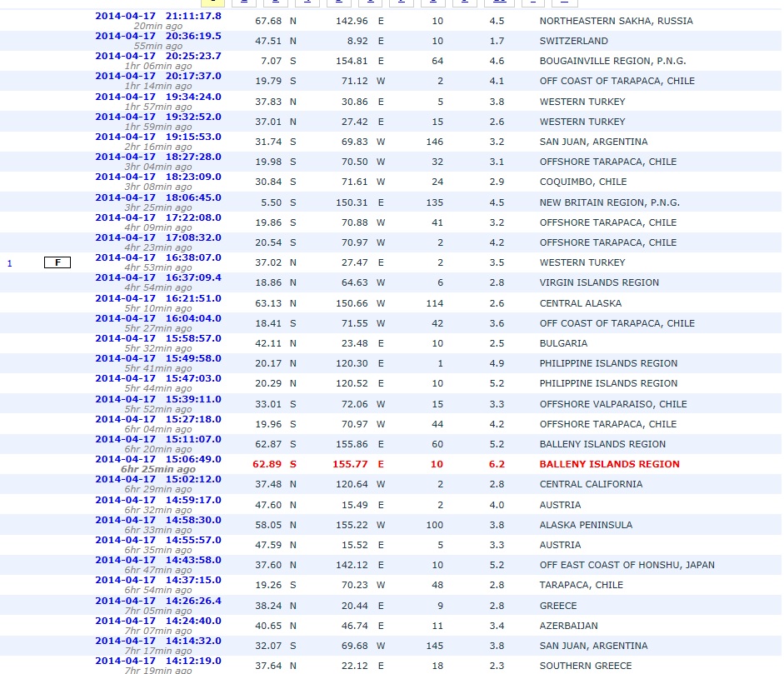
Task: View details for the 16:21:51.0 event
Action: pos(158,299)
